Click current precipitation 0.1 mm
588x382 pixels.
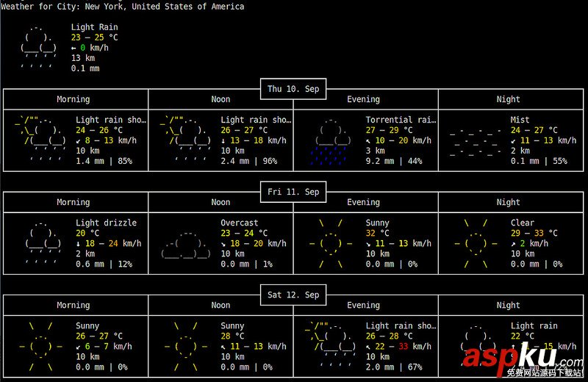(x=85, y=68)
